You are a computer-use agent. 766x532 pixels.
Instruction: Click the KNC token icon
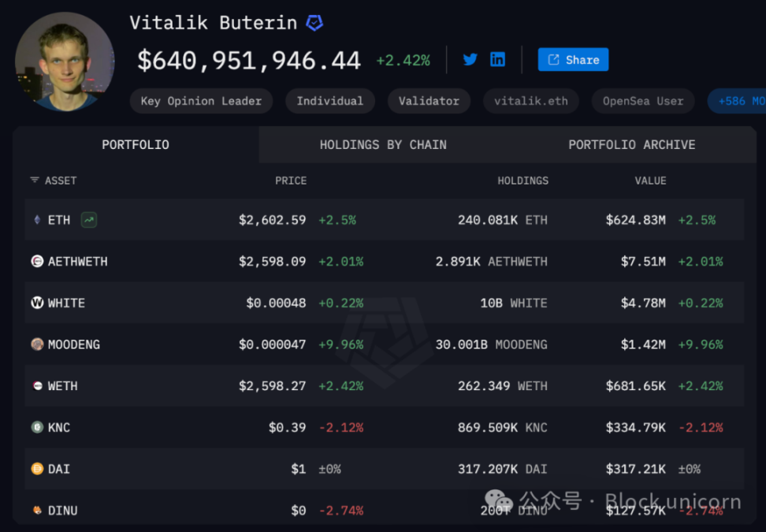coord(37,427)
